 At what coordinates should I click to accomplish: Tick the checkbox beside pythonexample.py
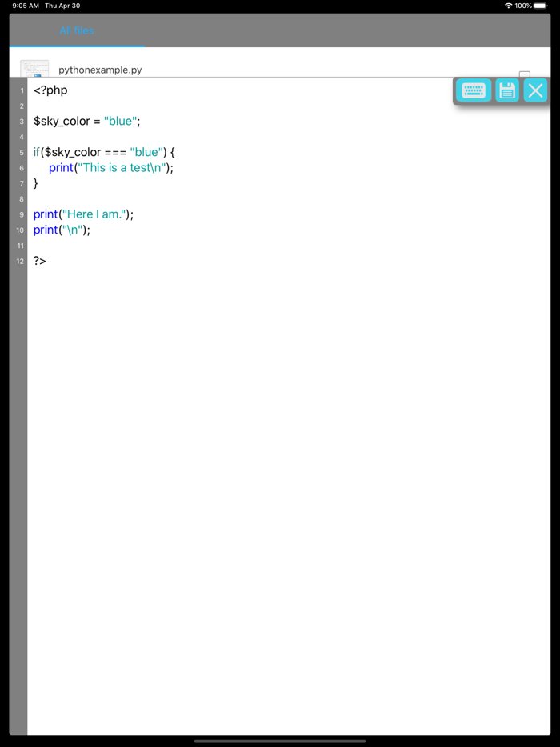tap(524, 74)
